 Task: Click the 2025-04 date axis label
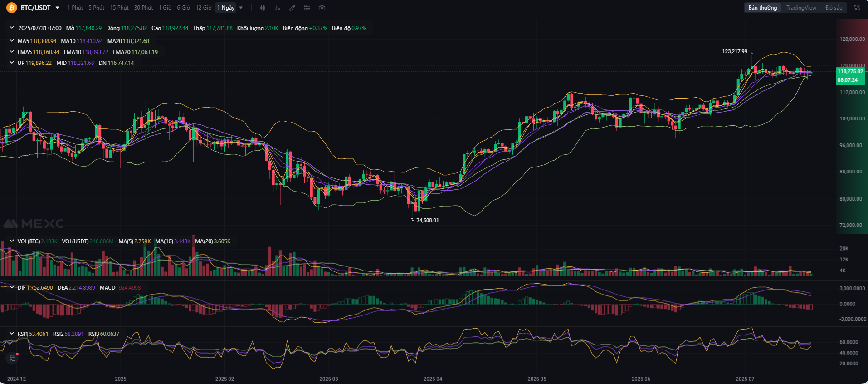click(x=433, y=379)
